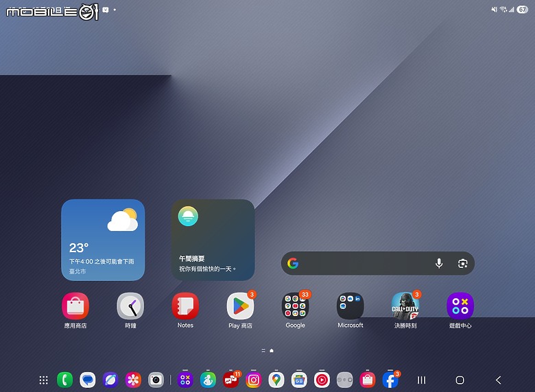Tap the notification icon in the status bar
Viewport: 535px width, 392px height.
tap(106, 10)
